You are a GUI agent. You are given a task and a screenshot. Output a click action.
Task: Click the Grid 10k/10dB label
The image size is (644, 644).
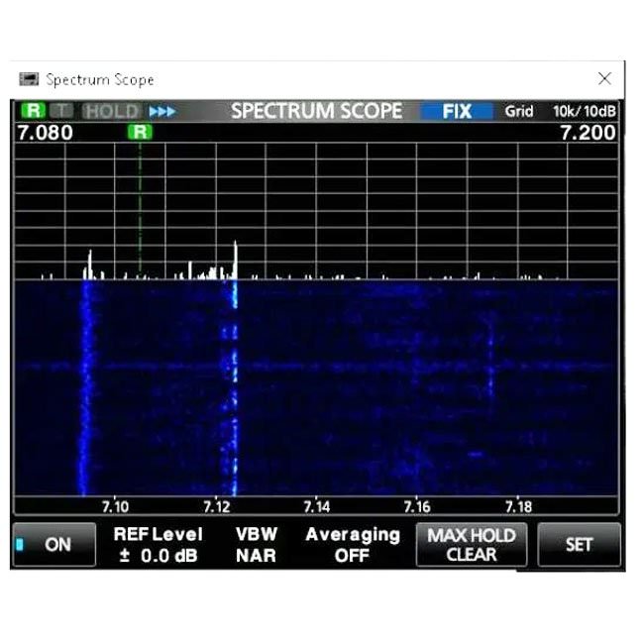click(560, 112)
